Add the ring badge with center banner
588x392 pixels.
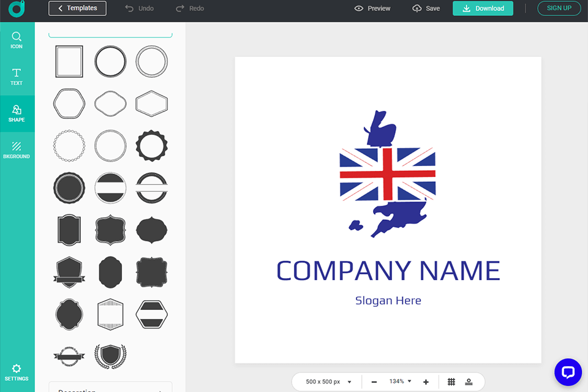(151, 188)
